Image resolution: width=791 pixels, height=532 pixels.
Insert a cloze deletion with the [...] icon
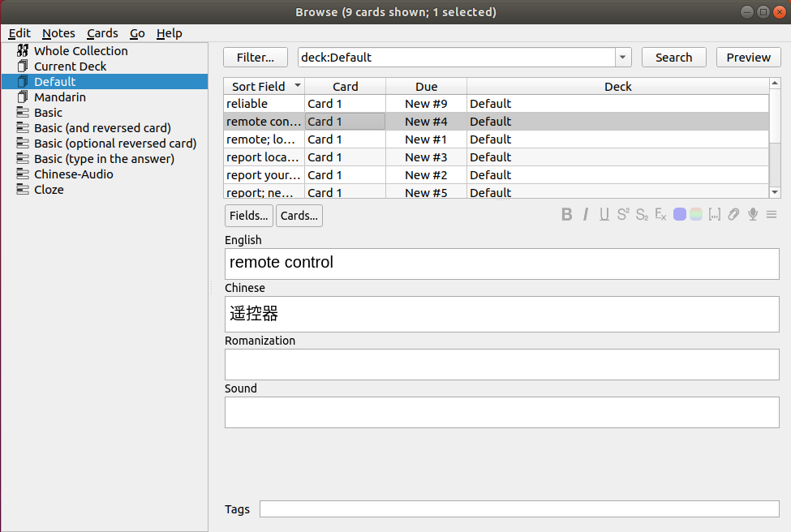pos(715,214)
